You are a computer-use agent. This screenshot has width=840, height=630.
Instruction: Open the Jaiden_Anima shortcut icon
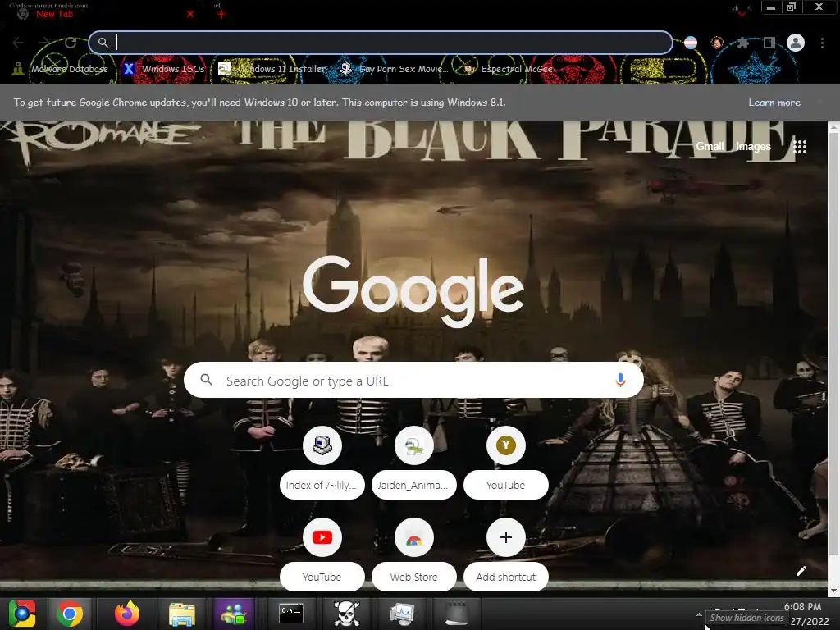pos(414,445)
